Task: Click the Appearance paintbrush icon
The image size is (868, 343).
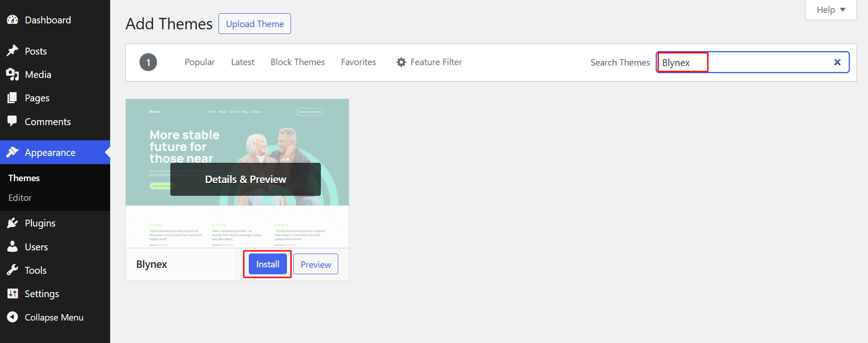Action: tap(12, 152)
